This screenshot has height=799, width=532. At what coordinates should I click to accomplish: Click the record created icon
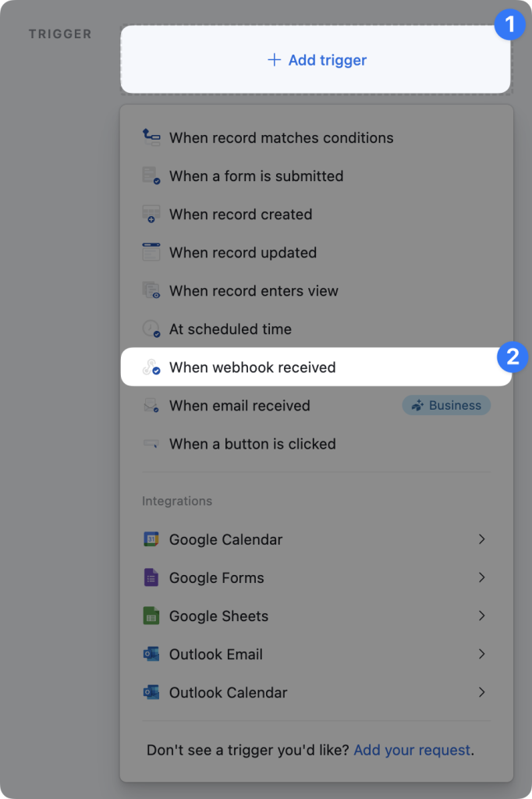click(151, 214)
